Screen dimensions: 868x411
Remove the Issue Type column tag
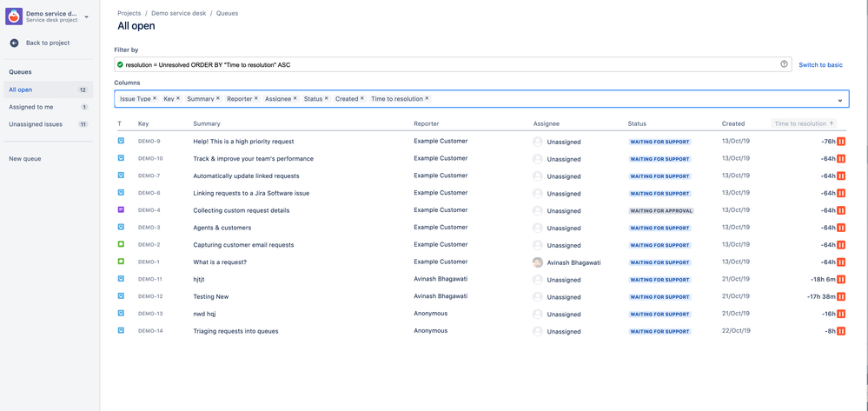[155, 98]
